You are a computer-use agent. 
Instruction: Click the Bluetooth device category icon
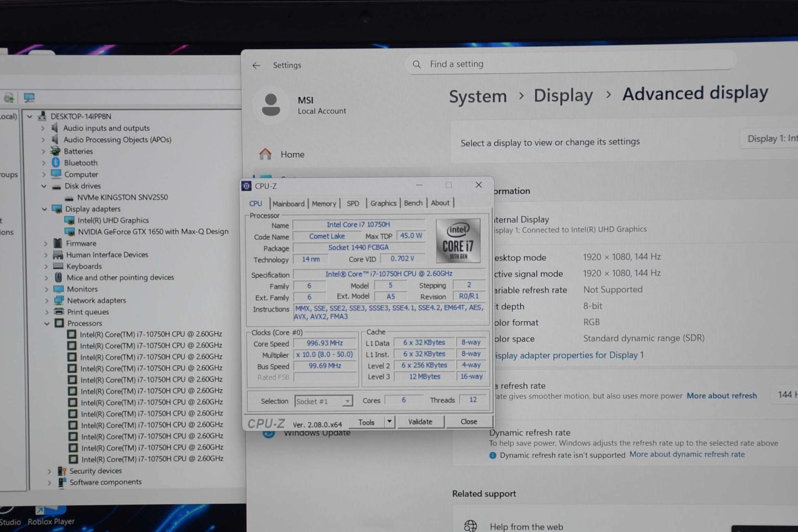55,163
